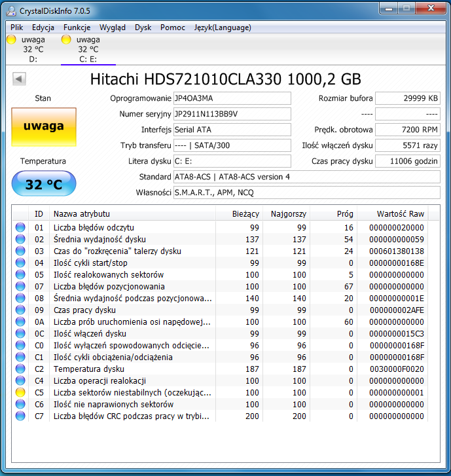The width and height of the screenshot is (451, 476).
Task: Open the Plik menu
Action: pyautogui.click(x=17, y=27)
